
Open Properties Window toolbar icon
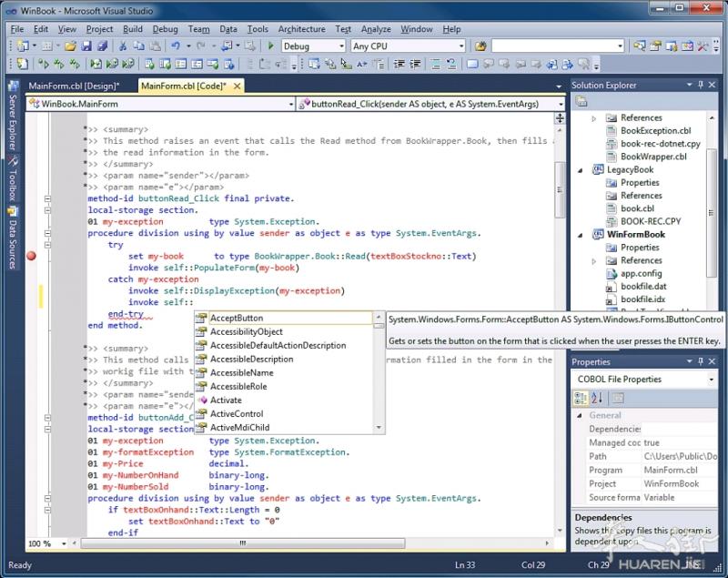click(655, 46)
